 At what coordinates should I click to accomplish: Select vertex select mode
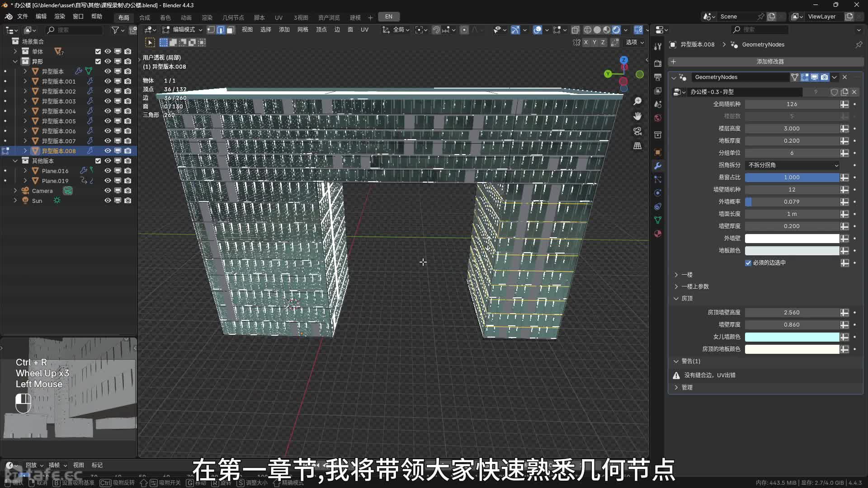click(211, 30)
